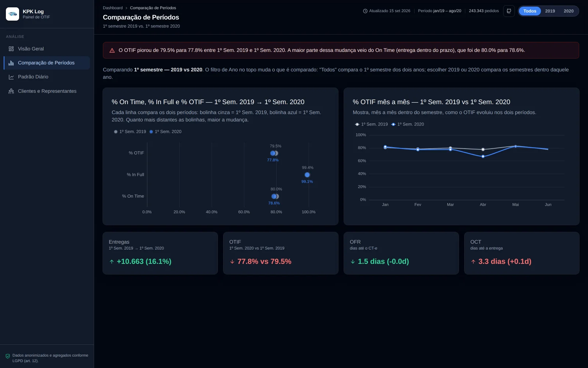Click the 100.0% x-axis label in the dot chart
588x368 pixels.
coord(309,212)
